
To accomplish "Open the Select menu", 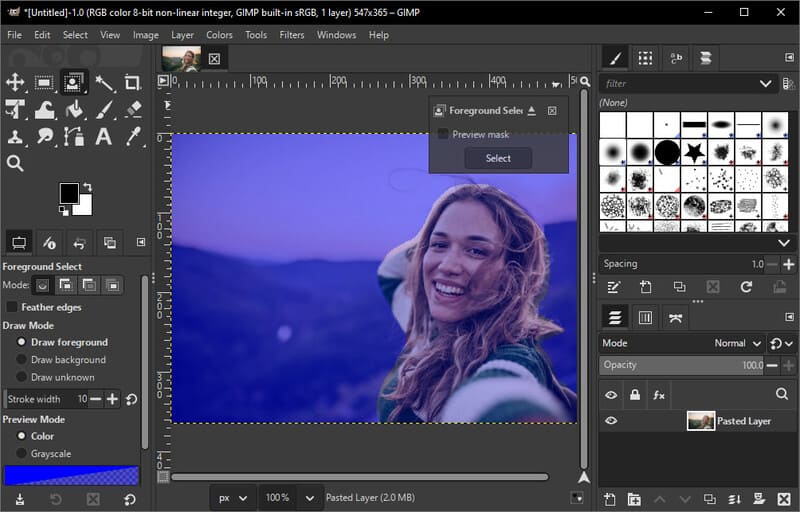I will pos(76,35).
